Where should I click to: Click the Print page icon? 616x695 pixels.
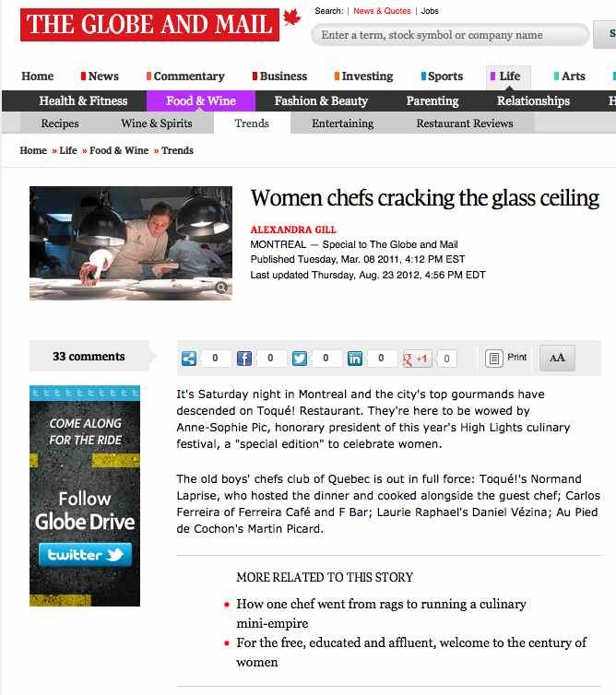click(493, 359)
